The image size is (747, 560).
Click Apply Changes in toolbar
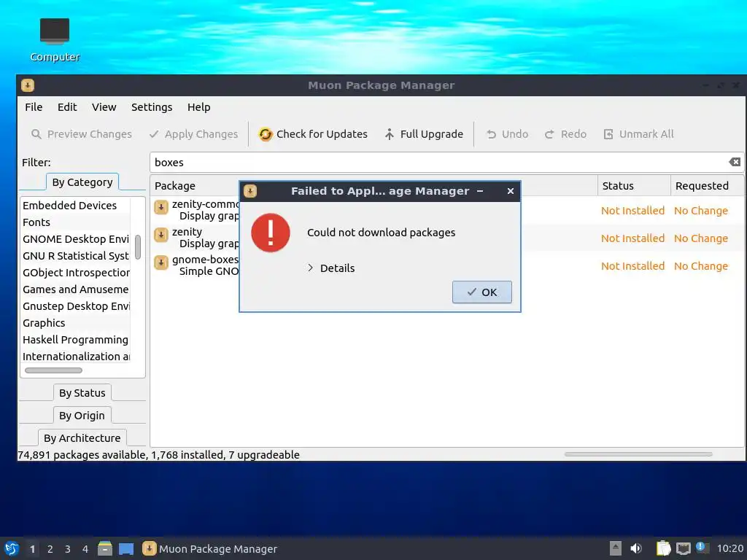coord(193,134)
